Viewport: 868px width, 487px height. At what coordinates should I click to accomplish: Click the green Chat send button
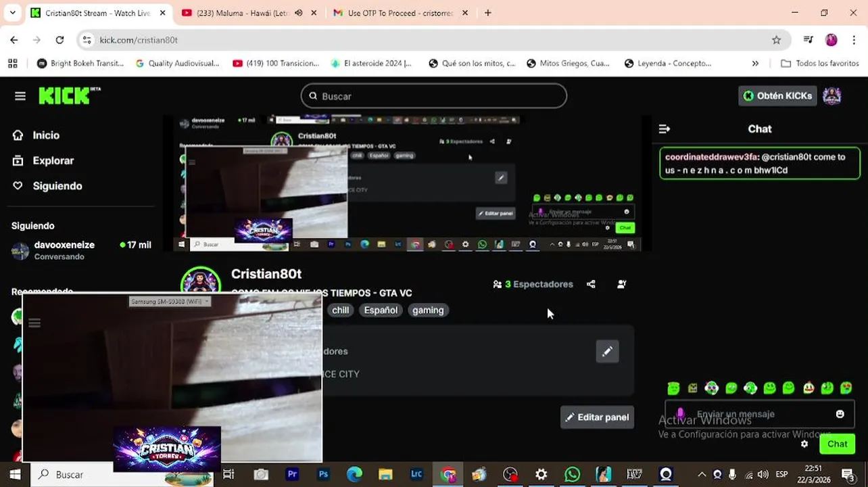(x=837, y=444)
